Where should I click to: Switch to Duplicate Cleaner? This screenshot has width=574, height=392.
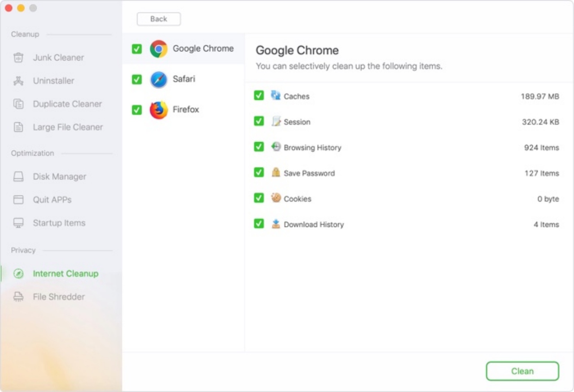click(67, 104)
